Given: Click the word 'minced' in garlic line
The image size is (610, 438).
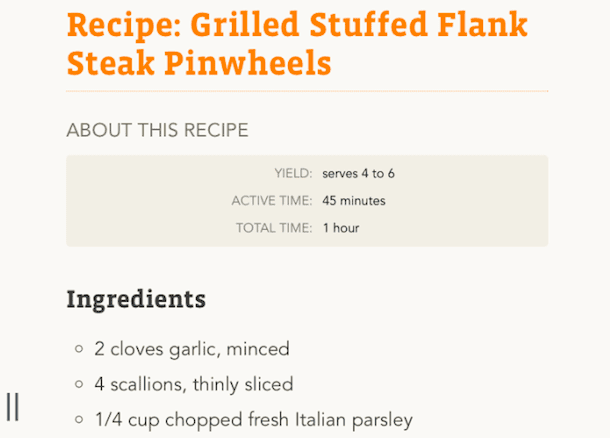Looking at the screenshot, I should [257, 349].
